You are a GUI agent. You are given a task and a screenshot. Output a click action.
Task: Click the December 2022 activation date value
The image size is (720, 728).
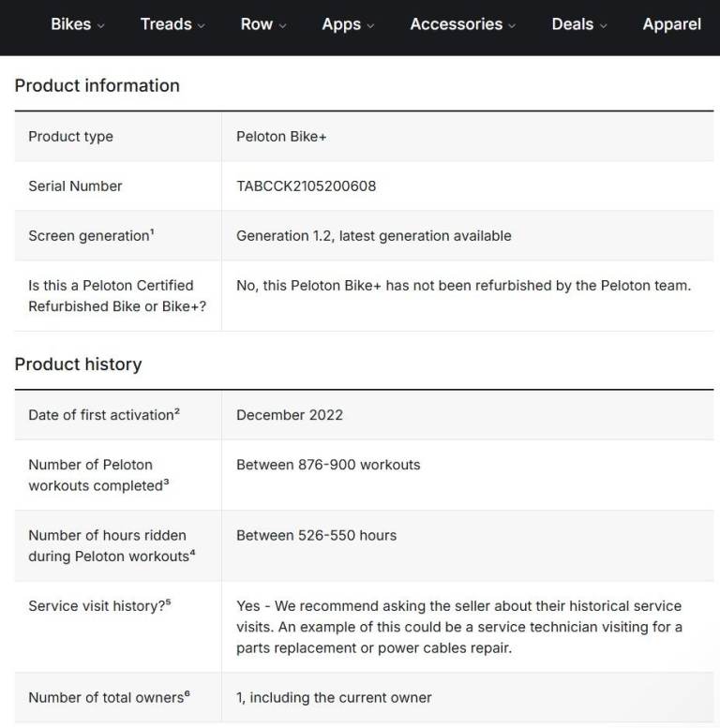point(289,415)
